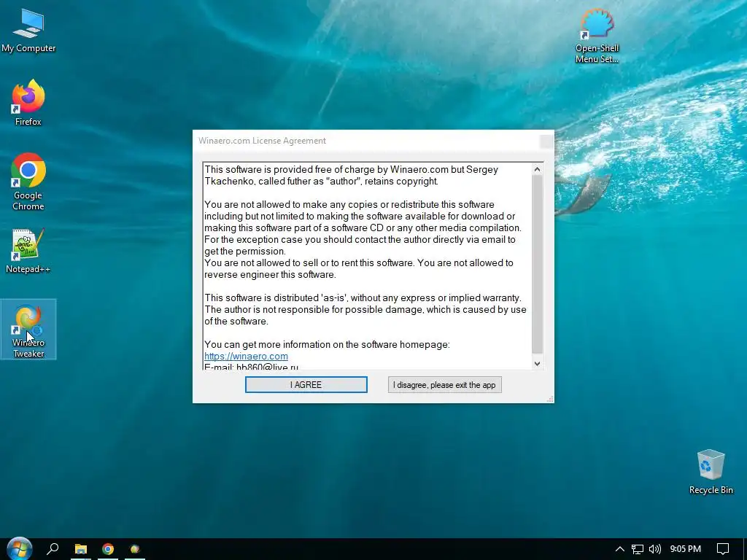Open My Computer desktop icon
Screen dimensions: 747x560
click(28, 30)
